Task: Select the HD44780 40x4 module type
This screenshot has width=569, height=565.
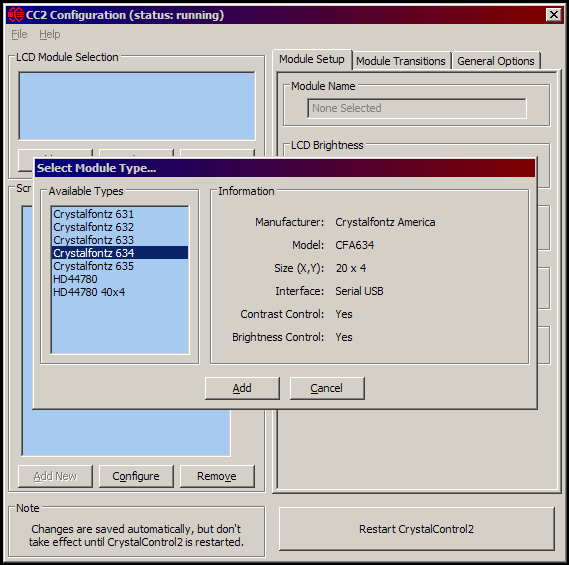Action: coord(120,292)
